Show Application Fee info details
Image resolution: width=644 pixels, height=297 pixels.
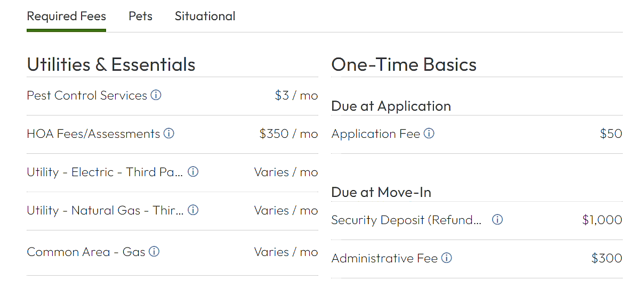click(429, 134)
